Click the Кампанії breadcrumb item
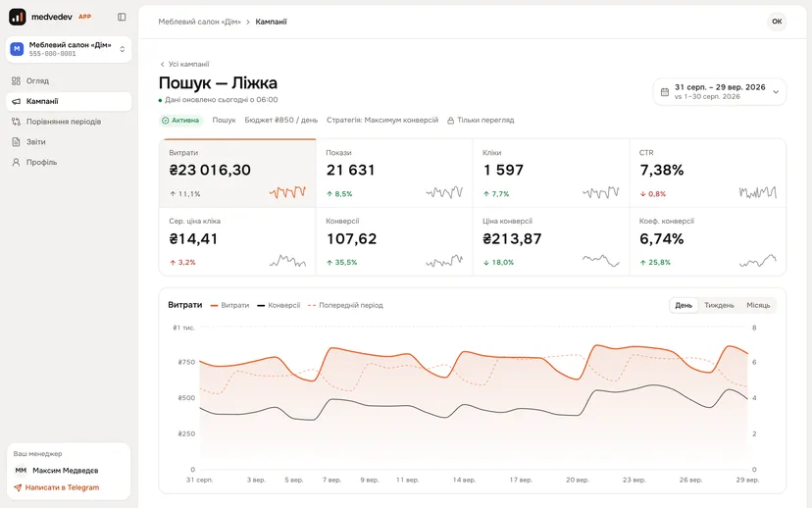The height and width of the screenshot is (508, 812). coord(271,22)
